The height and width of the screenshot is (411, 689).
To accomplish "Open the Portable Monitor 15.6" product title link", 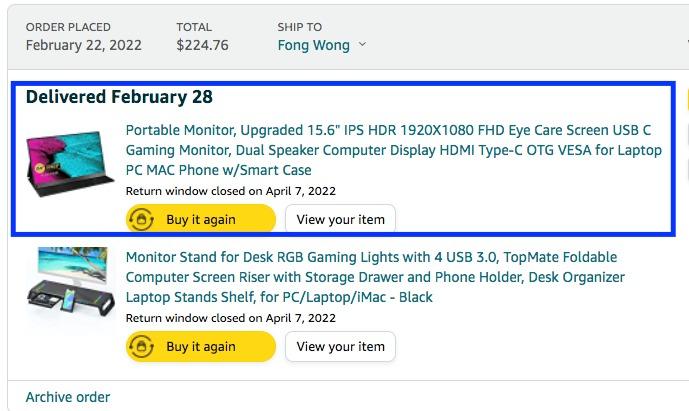I will [393, 150].
